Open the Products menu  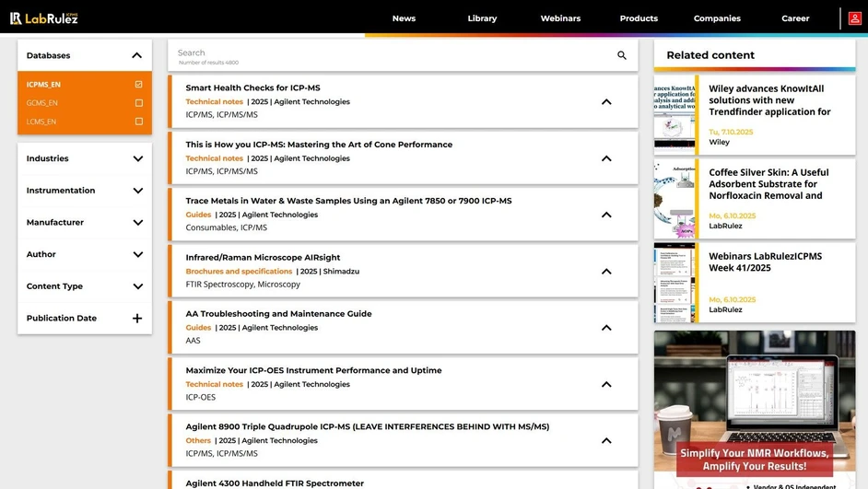639,18
